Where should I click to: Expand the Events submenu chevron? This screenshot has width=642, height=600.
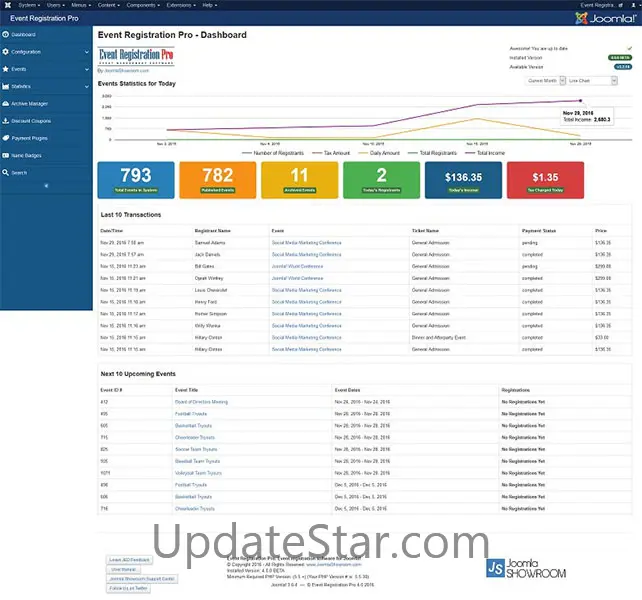(86, 69)
